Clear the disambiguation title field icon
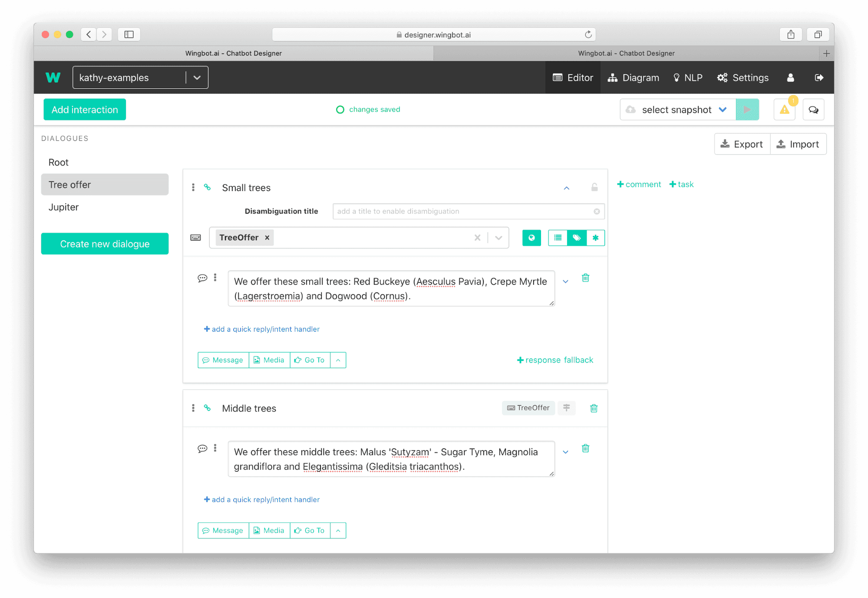 click(597, 211)
